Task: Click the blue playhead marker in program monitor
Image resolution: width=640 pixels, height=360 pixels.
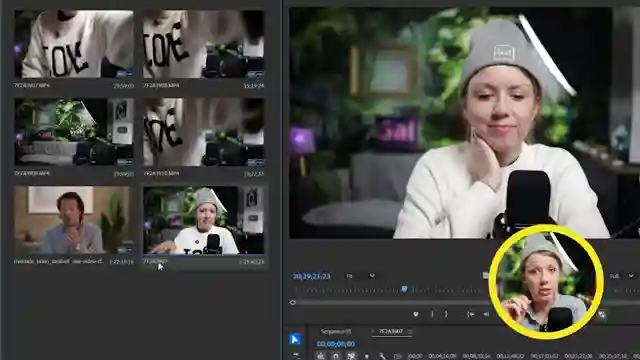Action: pos(404,289)
